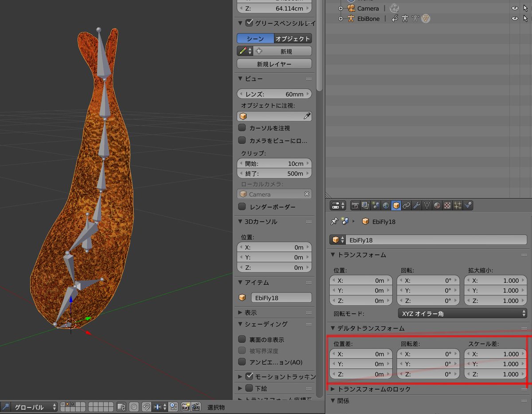
Task: Click the Camera object icon in outliner
Action: (351, 8)
